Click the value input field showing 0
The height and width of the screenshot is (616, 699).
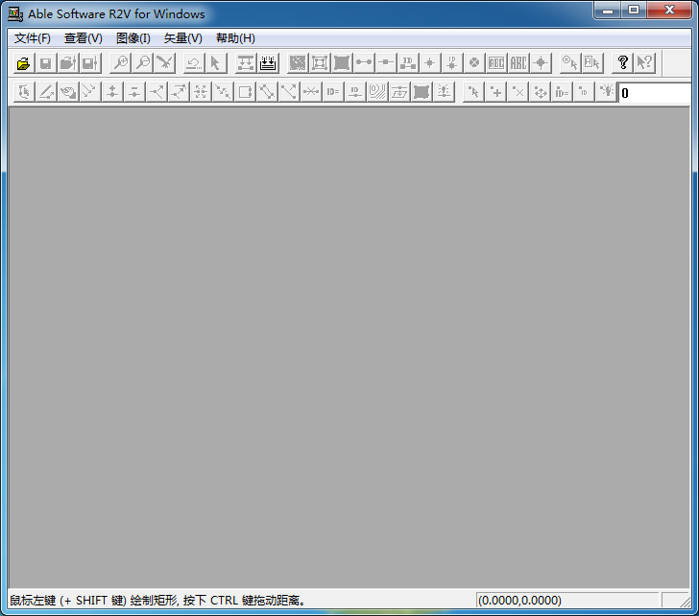click(655, 93)
